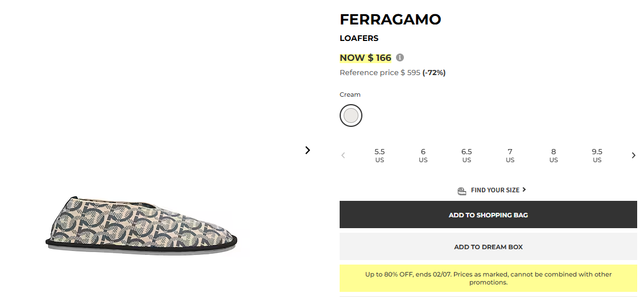Show next product image with right arrow
This screenshot has width=644, height=297.
click(308, 150)
